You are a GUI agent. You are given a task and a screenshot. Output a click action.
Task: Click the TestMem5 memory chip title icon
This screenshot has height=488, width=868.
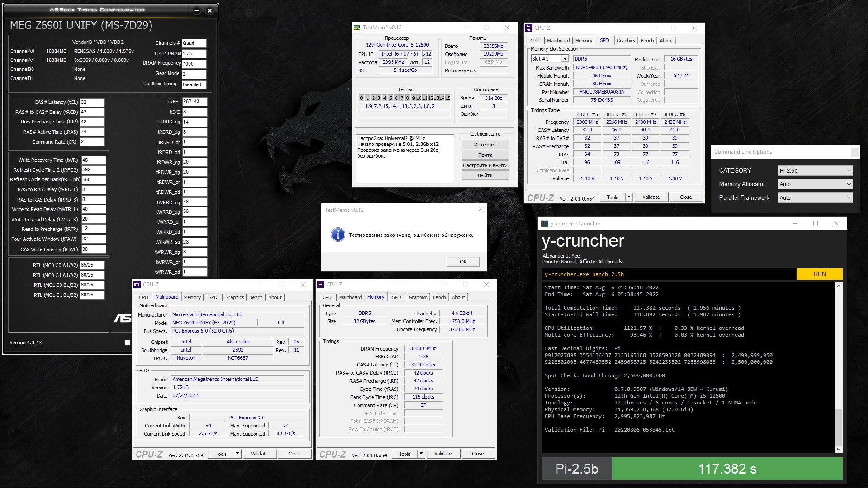point(357,28)
